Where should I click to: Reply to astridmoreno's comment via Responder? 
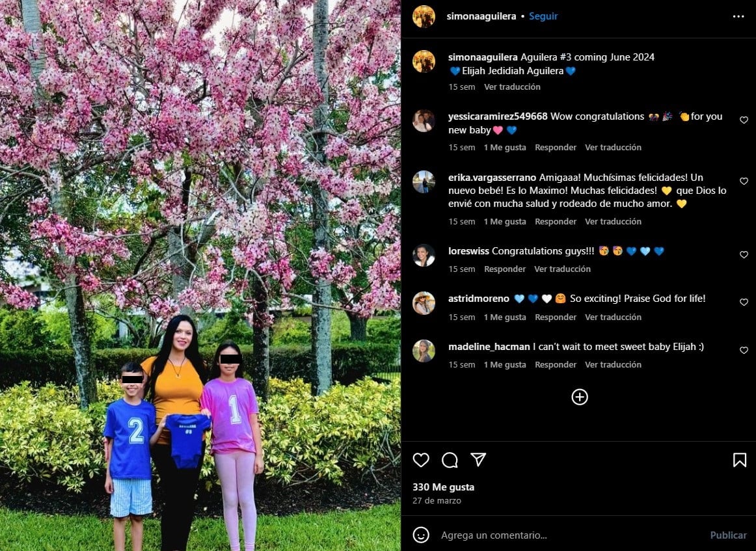click(x=556, y=317)
